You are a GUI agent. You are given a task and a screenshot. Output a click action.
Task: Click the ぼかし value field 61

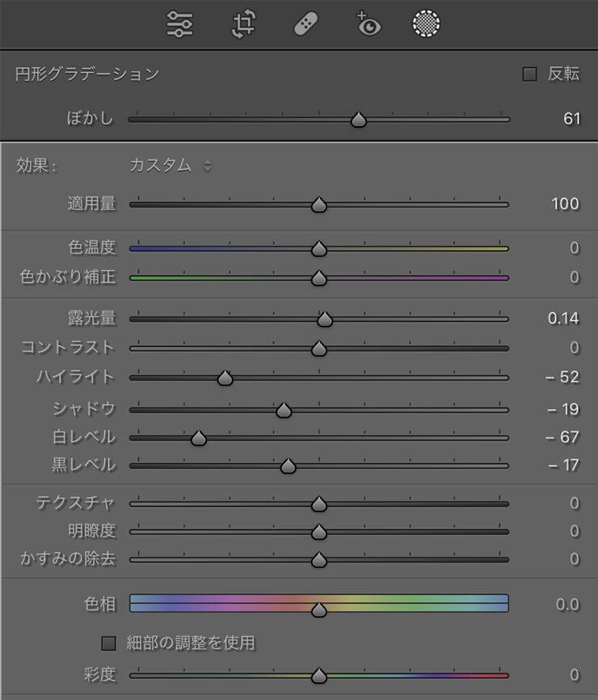(571, 119)
